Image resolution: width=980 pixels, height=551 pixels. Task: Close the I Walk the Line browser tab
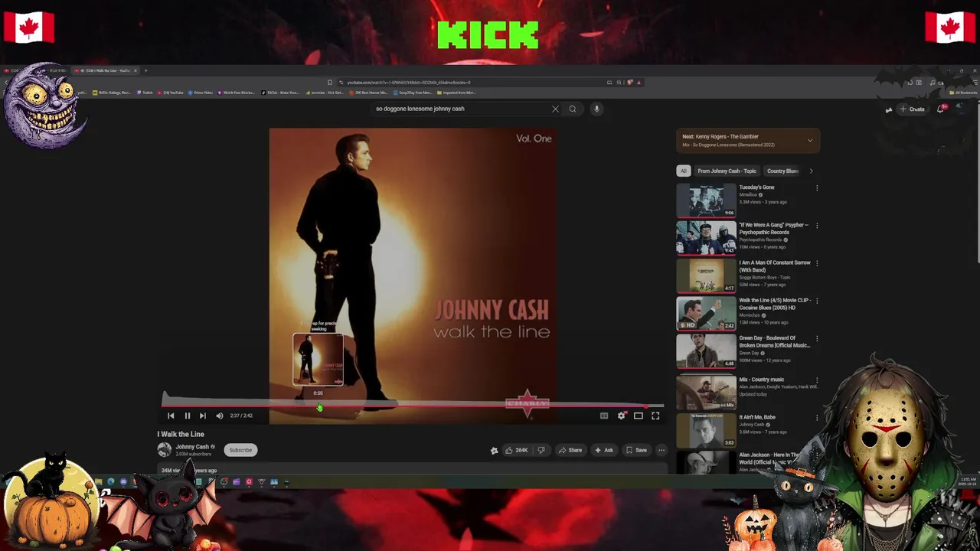[x=136, y=70]
